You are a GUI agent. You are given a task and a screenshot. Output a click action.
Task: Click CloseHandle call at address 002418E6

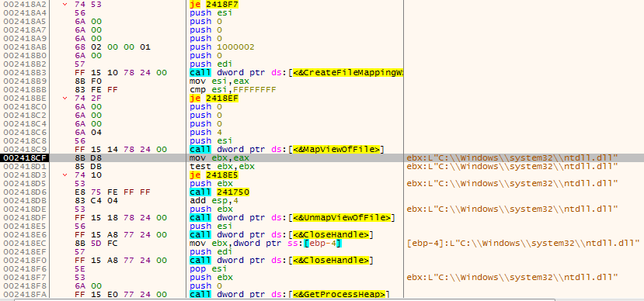(281, 234)
